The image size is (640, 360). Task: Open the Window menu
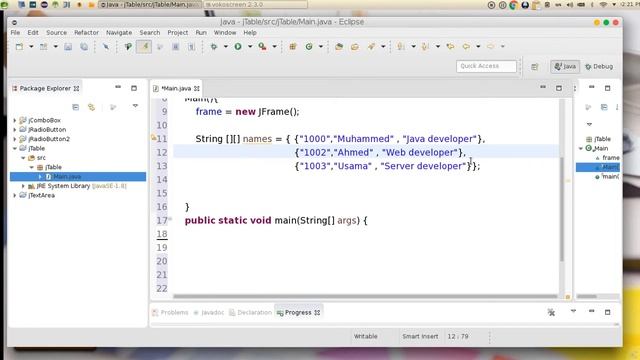[x=225, y=33]
